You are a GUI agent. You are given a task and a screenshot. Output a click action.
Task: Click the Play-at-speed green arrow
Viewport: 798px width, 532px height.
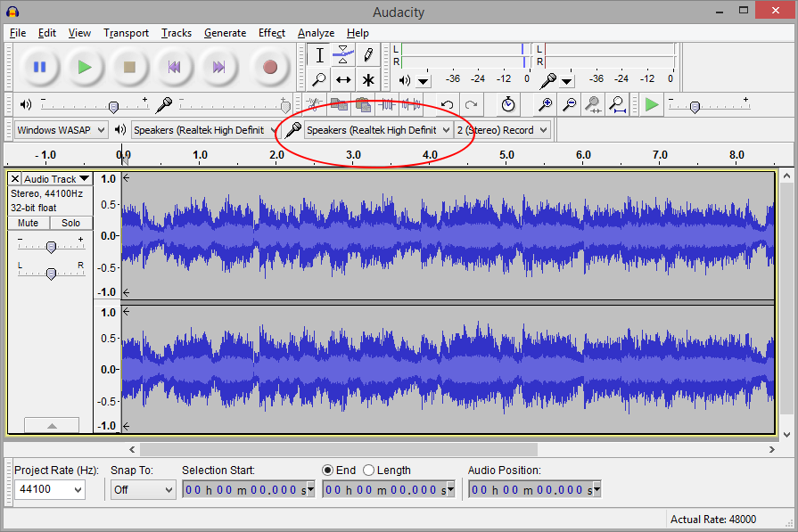tap(652, 105)
